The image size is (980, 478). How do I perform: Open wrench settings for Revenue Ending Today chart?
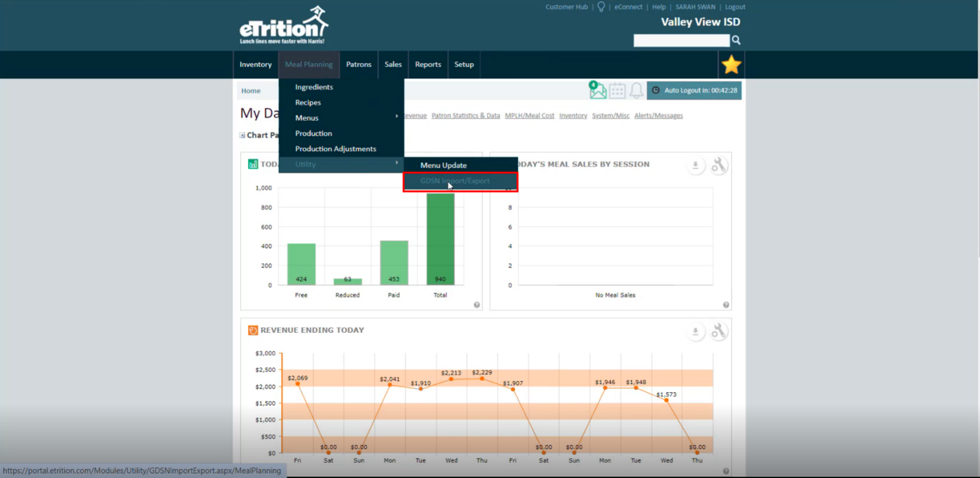718,332
